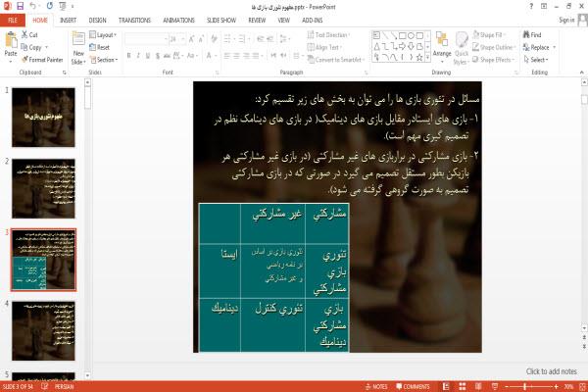
Task: Toggle Underline formatting
Action: 148,56
